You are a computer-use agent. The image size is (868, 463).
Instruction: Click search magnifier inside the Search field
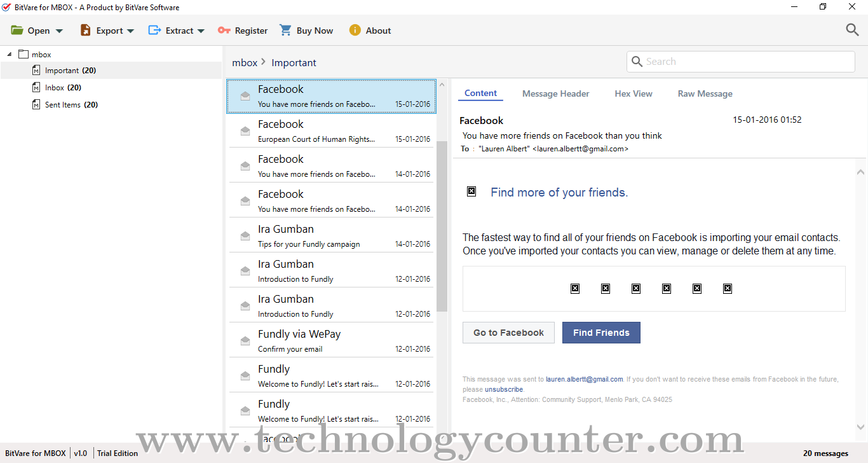pos(636,62)
